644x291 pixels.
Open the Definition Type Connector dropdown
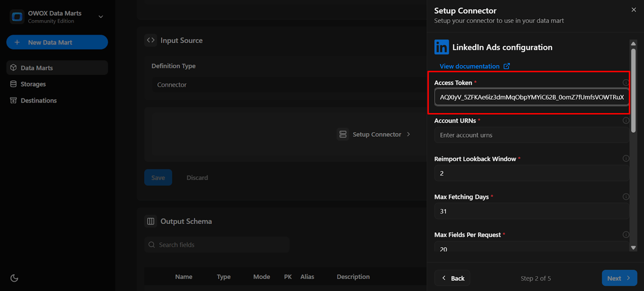click(289, 85)
